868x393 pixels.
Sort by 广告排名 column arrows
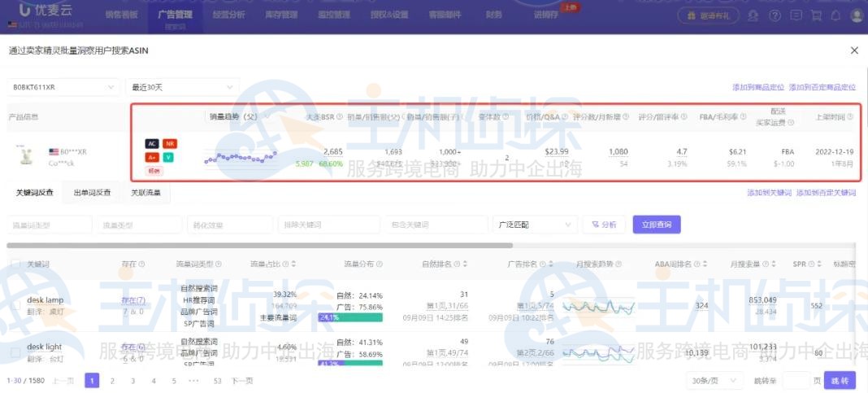(x=551, y=264)
